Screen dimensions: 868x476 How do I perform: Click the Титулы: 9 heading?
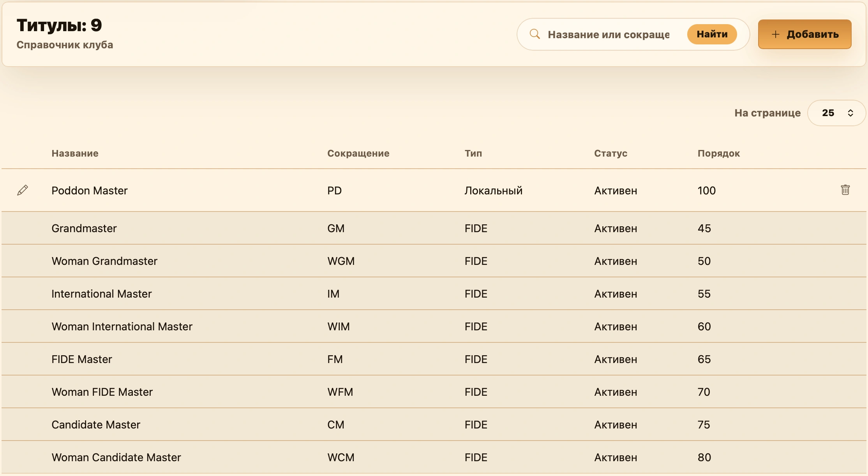tap(59, 25)
